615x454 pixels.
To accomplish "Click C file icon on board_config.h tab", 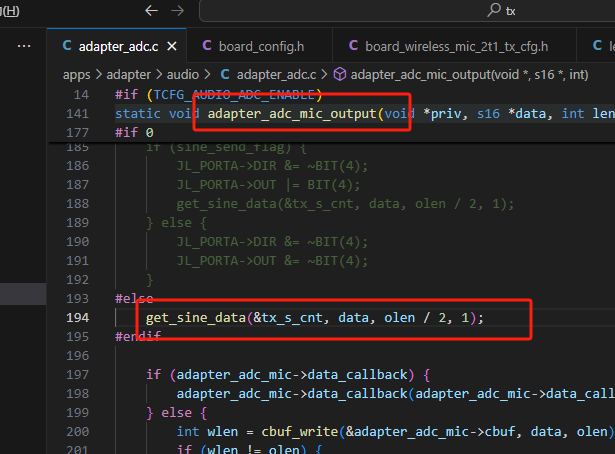I will pyautogui.click(x=207, y=46).
